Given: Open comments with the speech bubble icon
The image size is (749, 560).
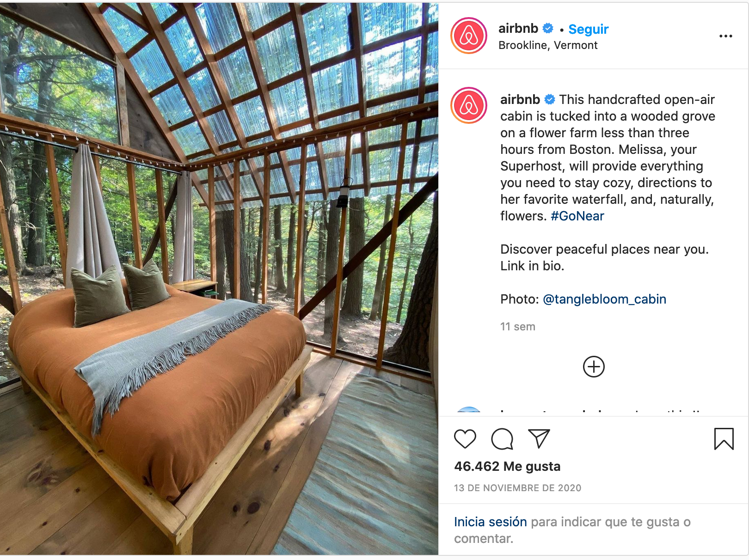Looking at the screenshot, I should [502, 439].
